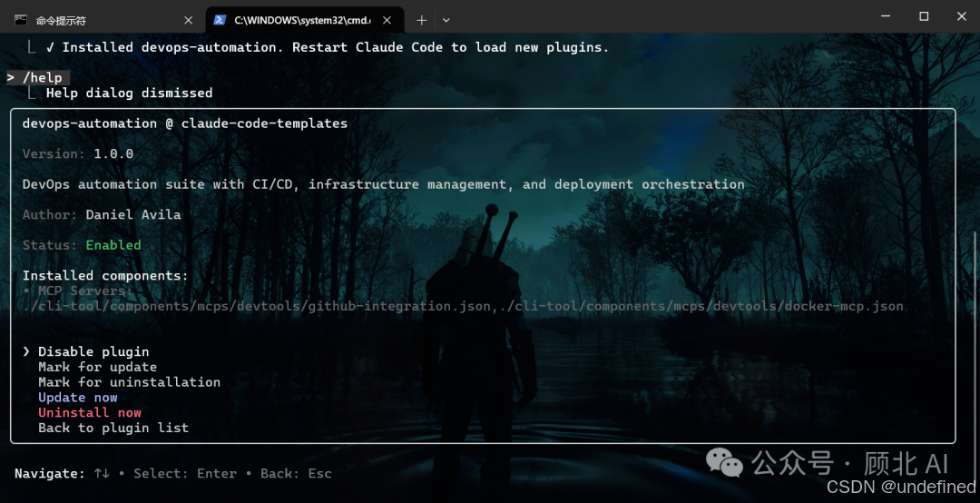Expand the new tab profile dropdown
The width and height of the screenshot is (980, 503).
coord(446,20)
